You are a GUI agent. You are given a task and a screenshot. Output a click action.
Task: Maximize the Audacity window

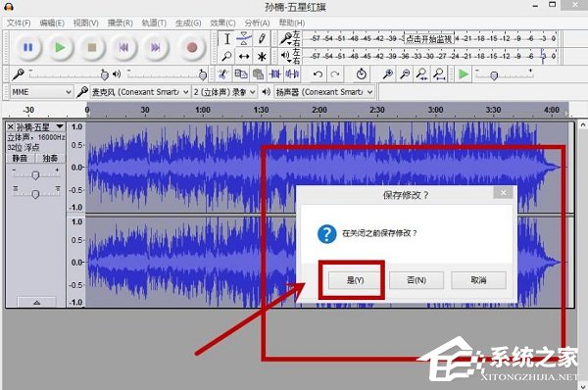[553, 5]
